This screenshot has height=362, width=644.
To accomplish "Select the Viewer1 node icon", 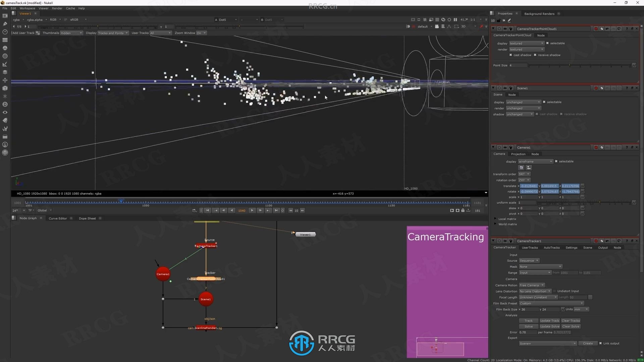I will (x=305, y=234).
